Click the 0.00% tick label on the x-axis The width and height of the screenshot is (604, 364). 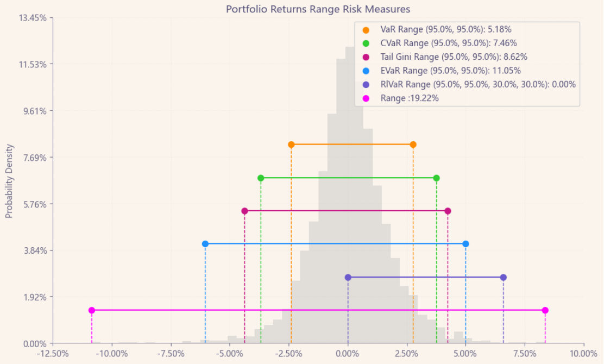tap(348, 353)
